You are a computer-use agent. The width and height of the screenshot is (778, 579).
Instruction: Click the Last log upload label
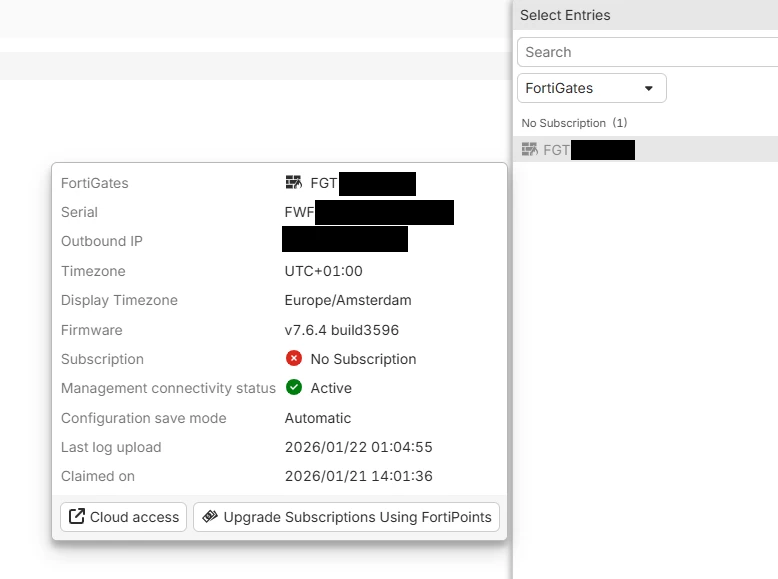point(111,447)
